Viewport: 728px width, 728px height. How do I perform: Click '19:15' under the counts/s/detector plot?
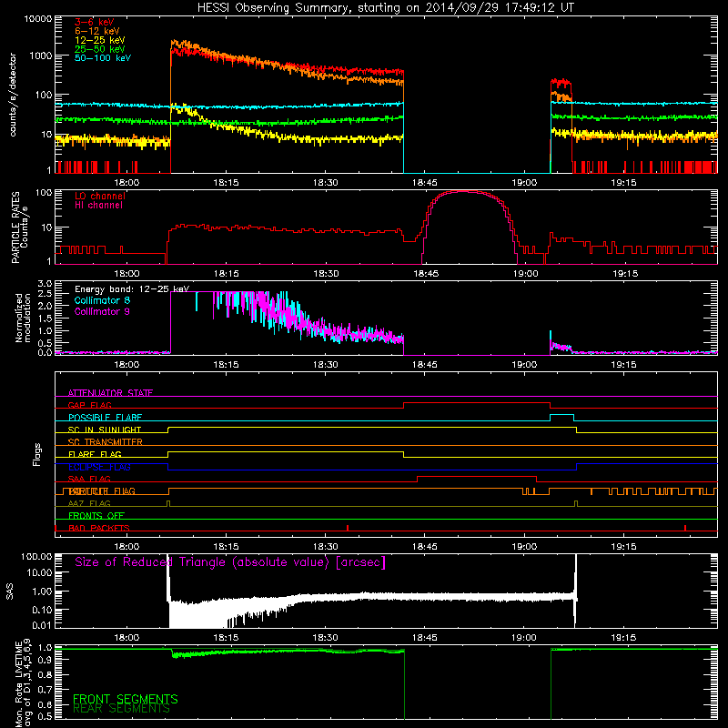624,183
